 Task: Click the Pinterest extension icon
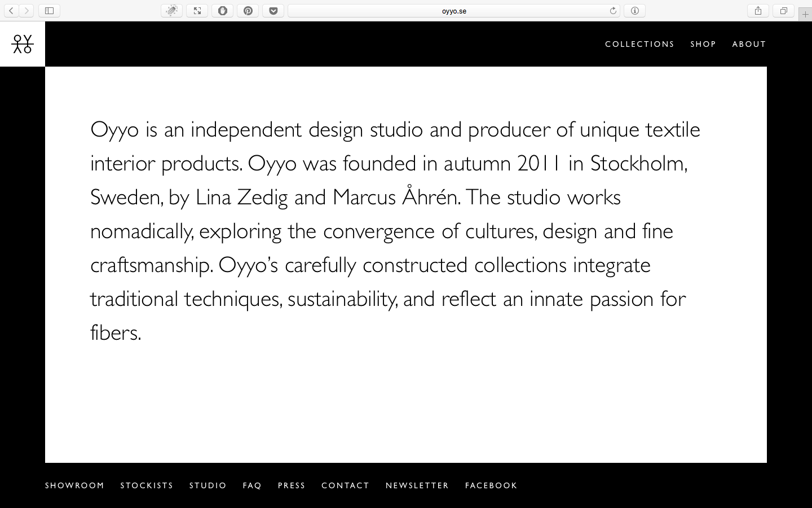click(x=248, y=11)
